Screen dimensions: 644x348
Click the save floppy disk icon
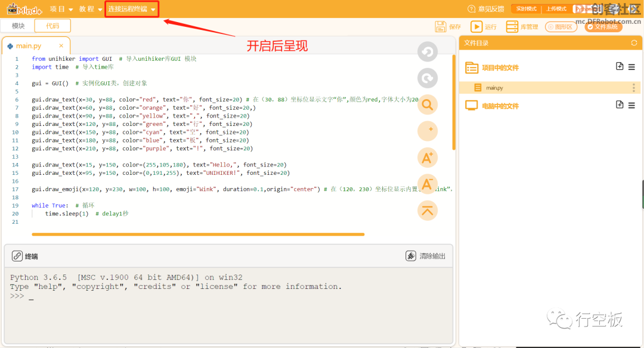pyautogui.click(x=441, y=27)
